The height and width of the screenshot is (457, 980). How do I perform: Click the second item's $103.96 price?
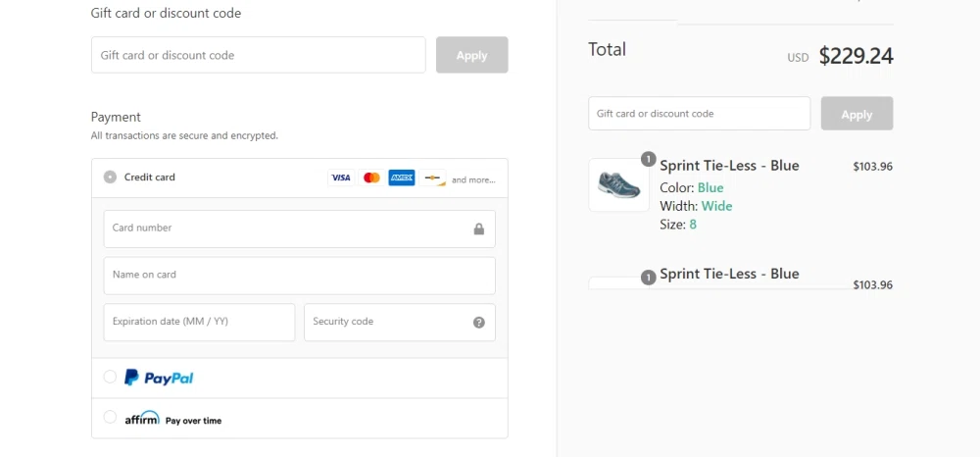tap(872, 285)
